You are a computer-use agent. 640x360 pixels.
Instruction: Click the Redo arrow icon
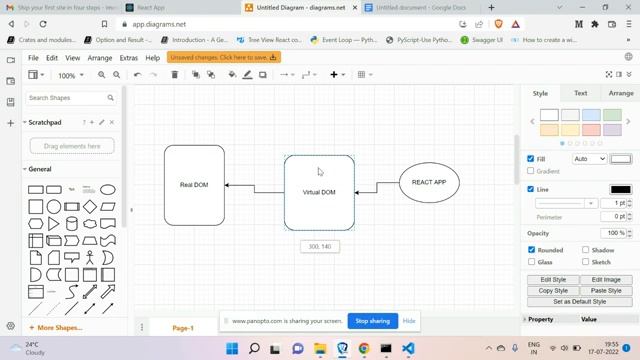point(153,75)
